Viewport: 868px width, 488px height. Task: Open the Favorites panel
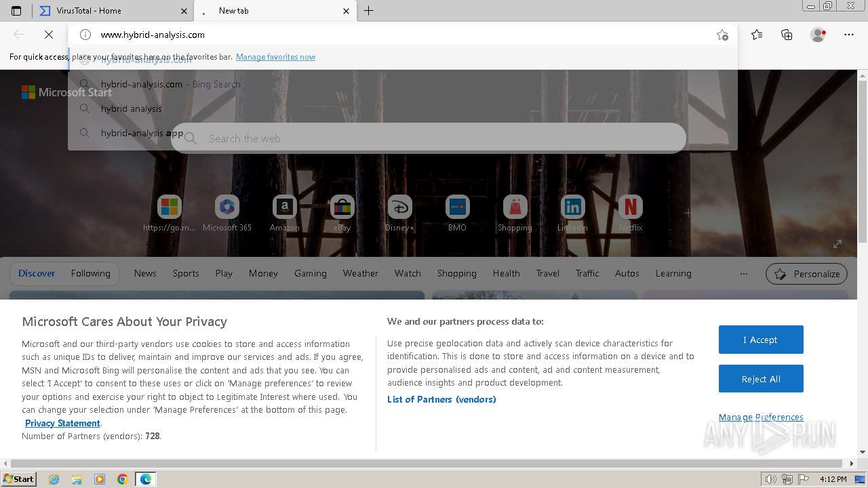[x=757, y=35]
